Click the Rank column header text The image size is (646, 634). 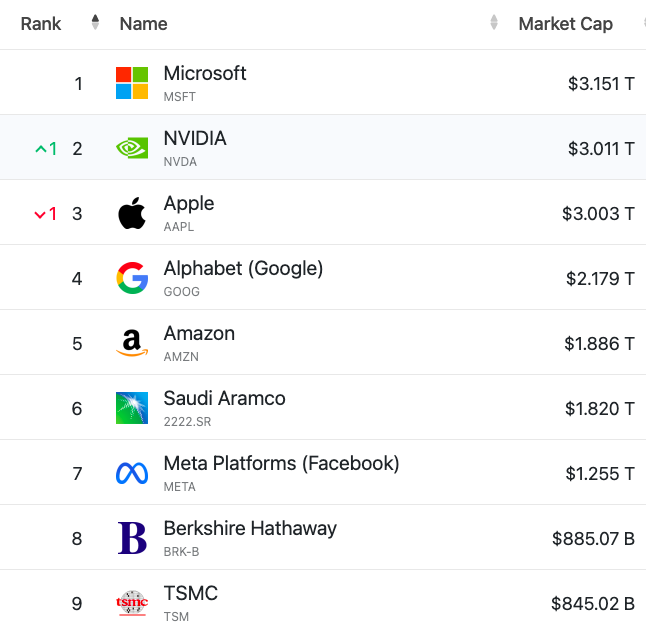[x=41, y=23]
